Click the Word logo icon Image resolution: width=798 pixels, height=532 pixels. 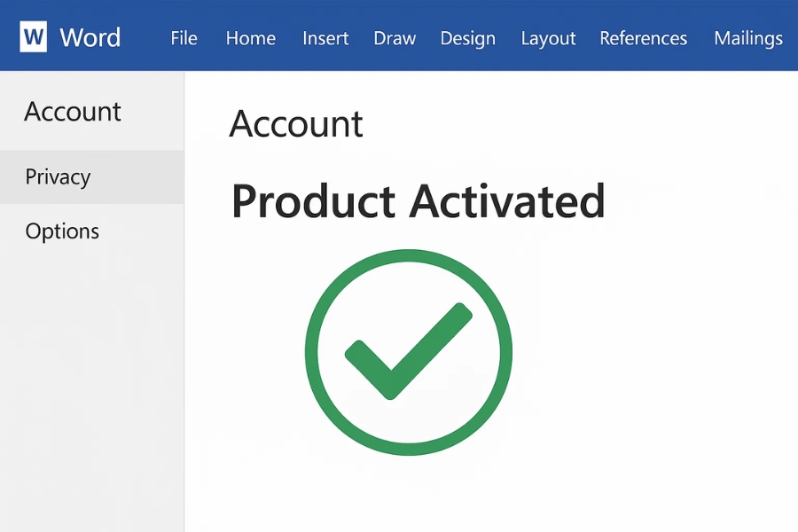[34, 38]
